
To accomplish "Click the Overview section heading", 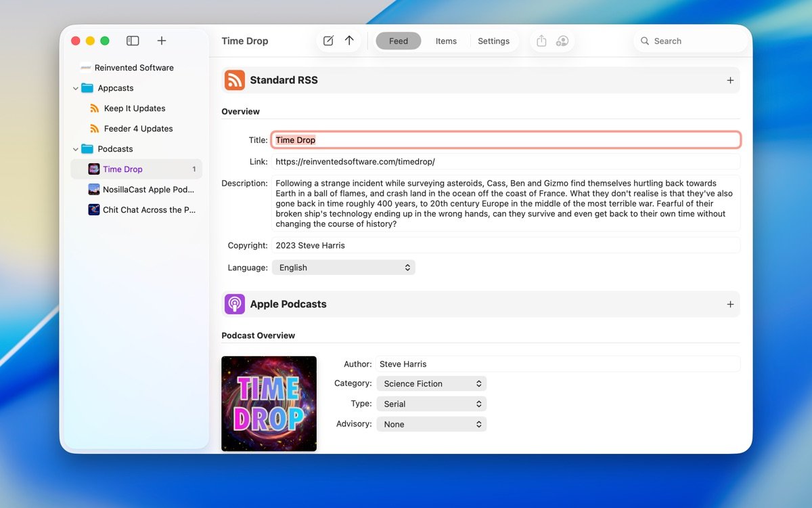I will (x=241, y=112).
